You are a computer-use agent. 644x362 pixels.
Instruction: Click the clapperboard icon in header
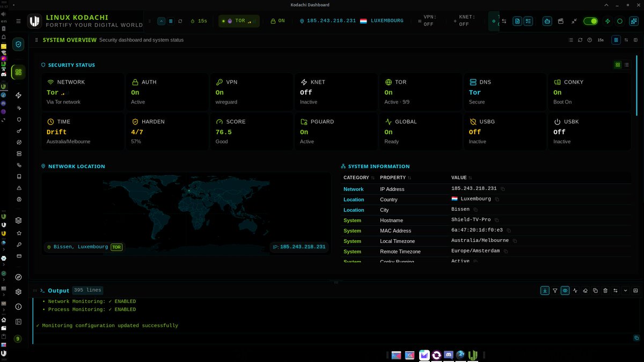pyautogui.click(x=561, y=21)
